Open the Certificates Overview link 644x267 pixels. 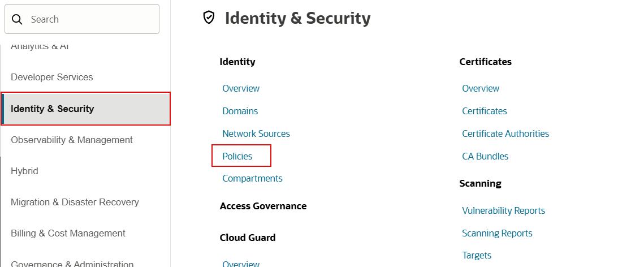coord(481,88)
